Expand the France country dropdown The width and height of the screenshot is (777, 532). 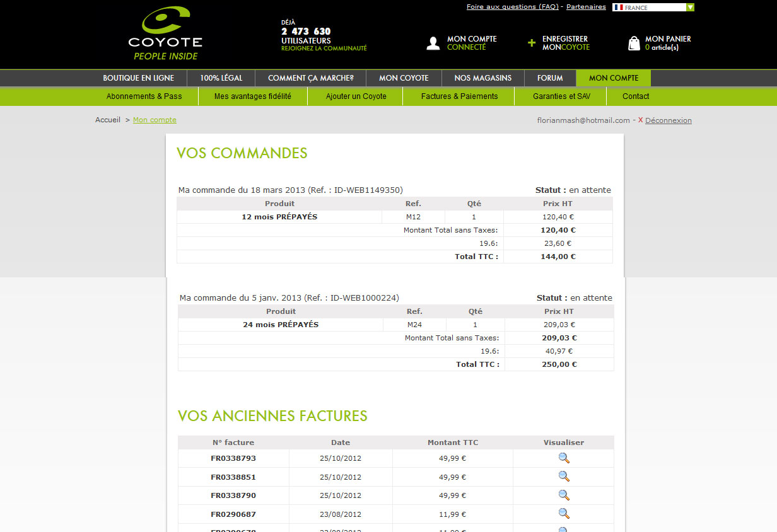point(690,8)
